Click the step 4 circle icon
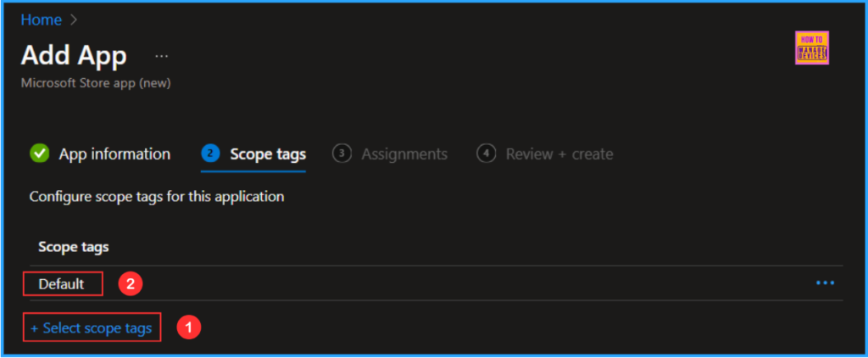This screenshot has width=868, height=358. [x=486, y=154]
